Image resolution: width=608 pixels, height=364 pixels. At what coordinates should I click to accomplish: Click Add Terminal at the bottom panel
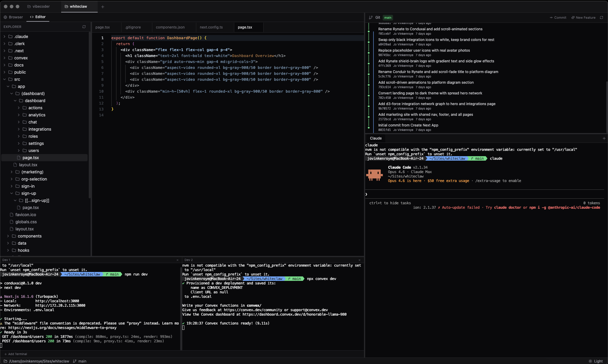[x=16, y=354]
